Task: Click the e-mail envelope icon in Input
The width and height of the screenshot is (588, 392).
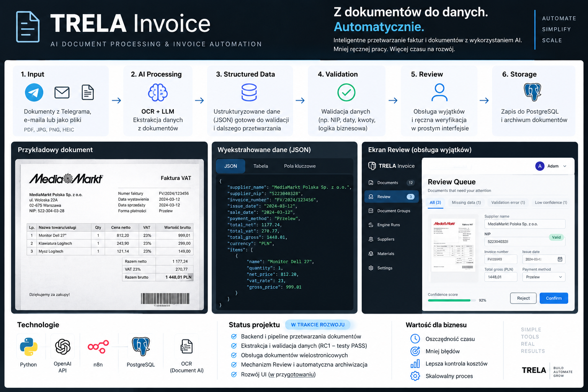Action: click(x=62, y=93)
